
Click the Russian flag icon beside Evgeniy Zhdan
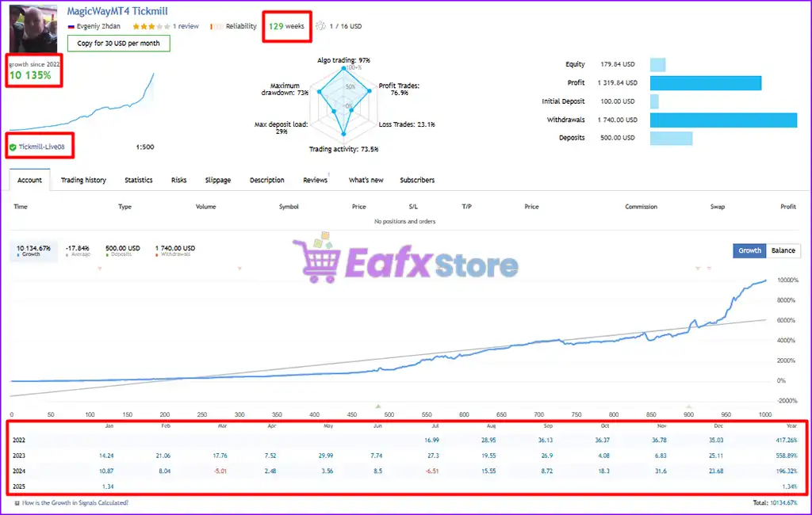click(x=71, y=26)
